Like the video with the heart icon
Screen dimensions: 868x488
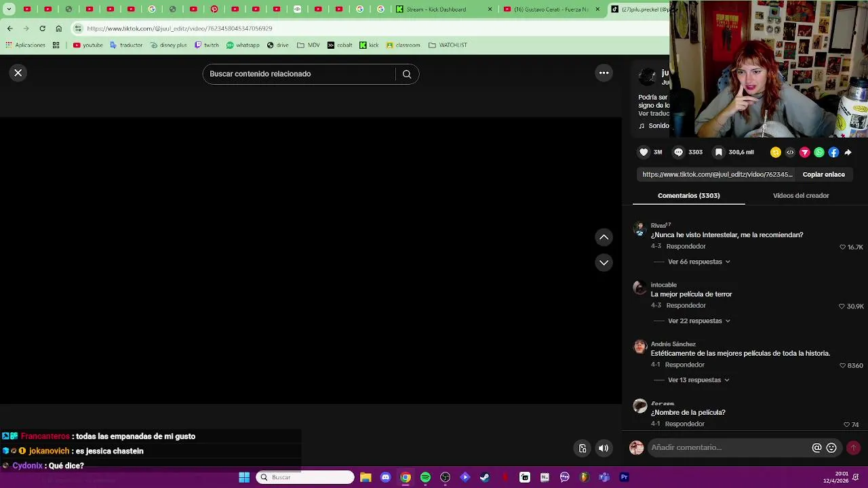tap(644, 152)
